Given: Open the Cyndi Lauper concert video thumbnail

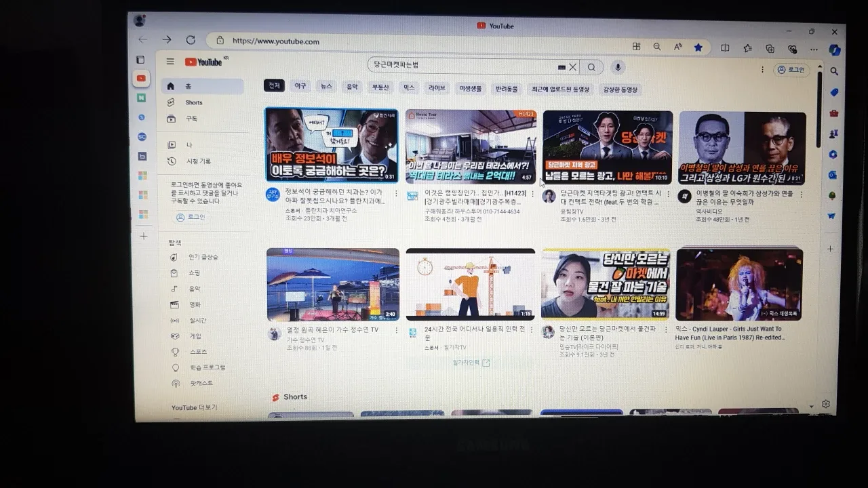Looking at the screenshot, I should coord(740,283).
